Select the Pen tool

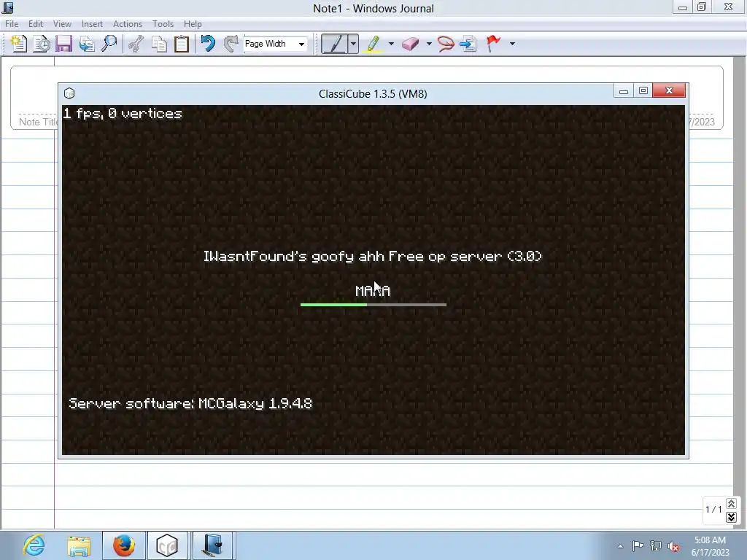[x=334, y=44]
